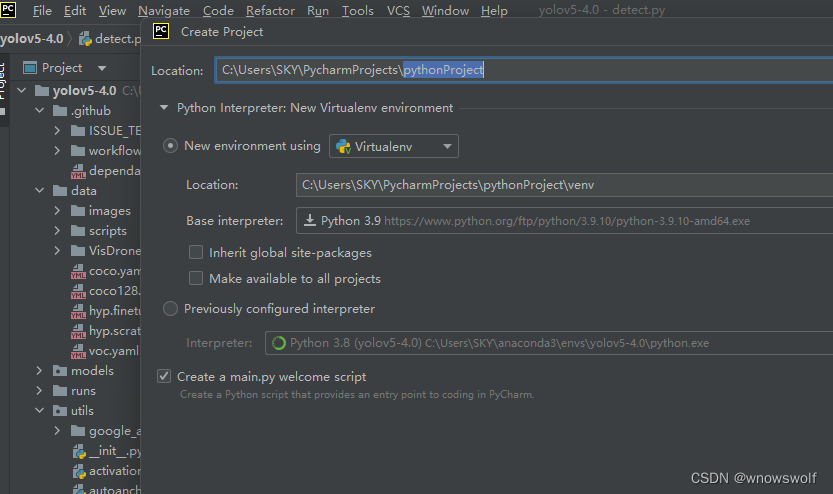The height and width of the screenshot is (494, 833).
Task: Expand the ISSUE_TE folder node
Action: [x=57, y=131]
